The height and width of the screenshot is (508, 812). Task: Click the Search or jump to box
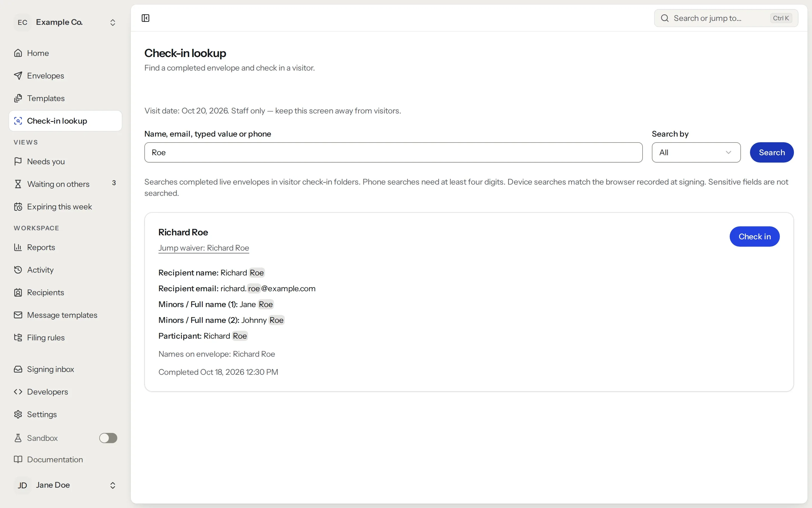(x=726, y=18)
